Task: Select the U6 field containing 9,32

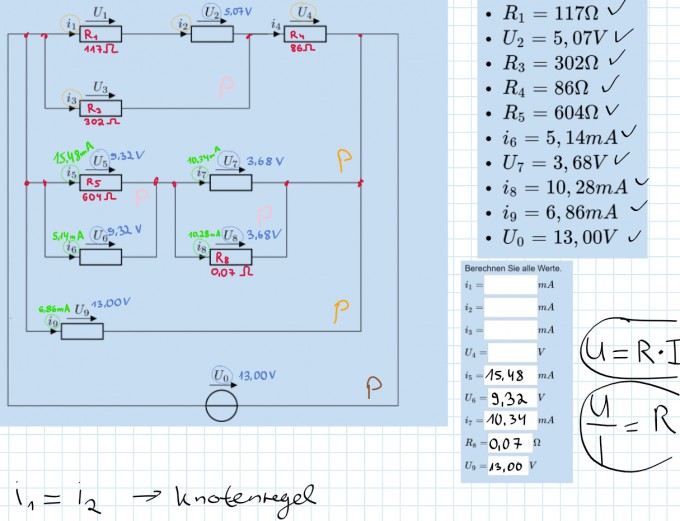Action: pyautogui.click(x=512, y=398)
